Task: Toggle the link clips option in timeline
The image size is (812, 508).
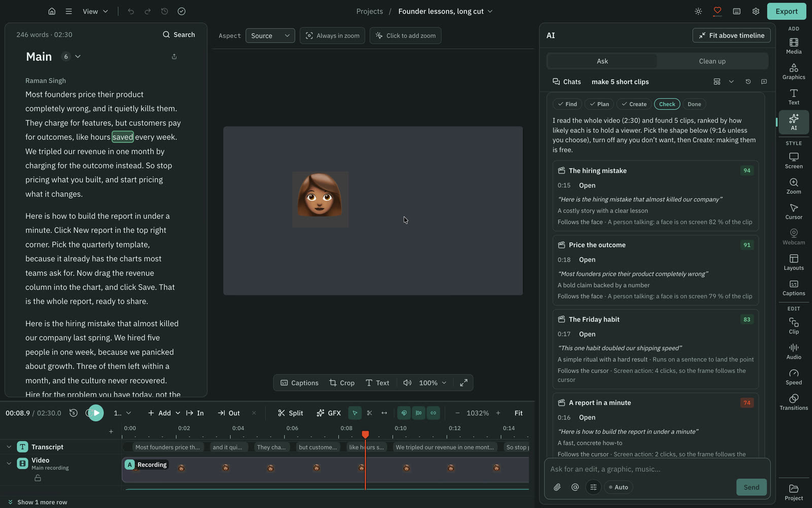Action: [433, 413]
